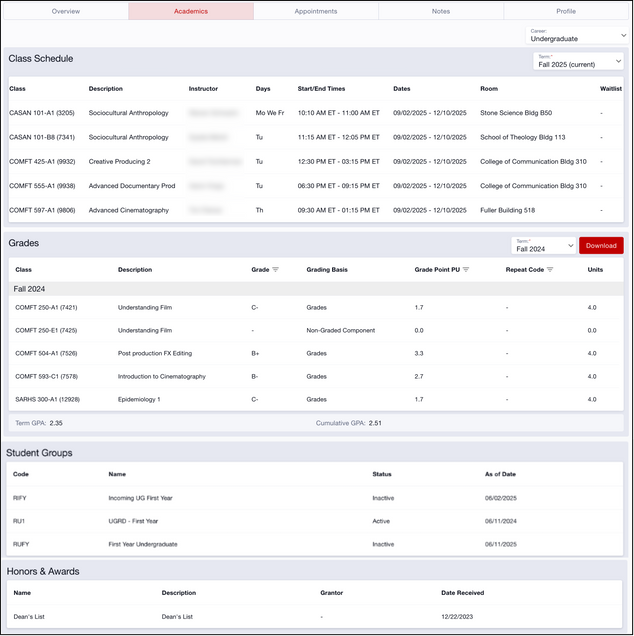Click COMFT 425-A1 (9932) row
The width and height of the screenshot is (634, 636).
(316, 162)
